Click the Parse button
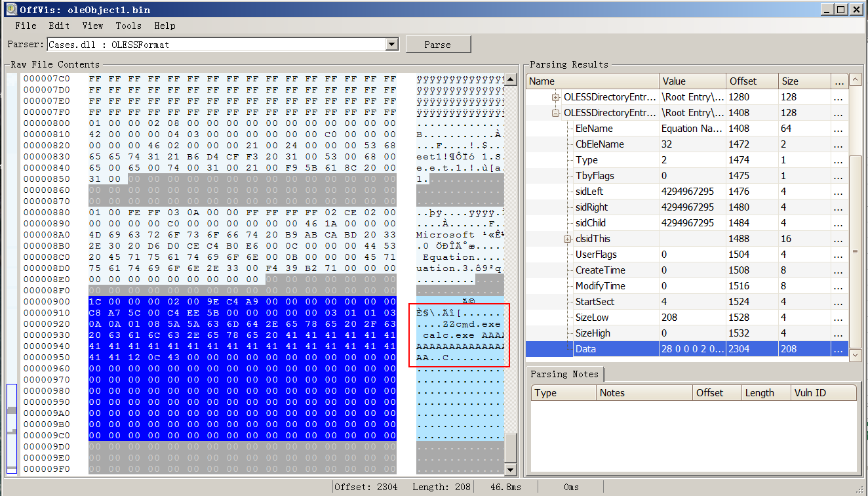868x496 pixels. coord(438,45)
